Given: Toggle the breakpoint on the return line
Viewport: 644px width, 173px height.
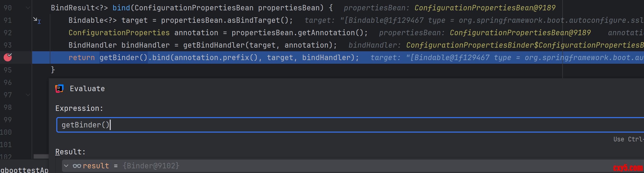Looking at the screenshot, I should point(8,57).
